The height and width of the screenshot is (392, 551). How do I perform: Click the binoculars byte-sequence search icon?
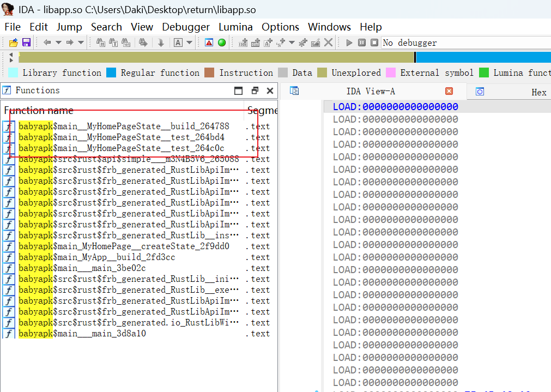coord(126,43)
